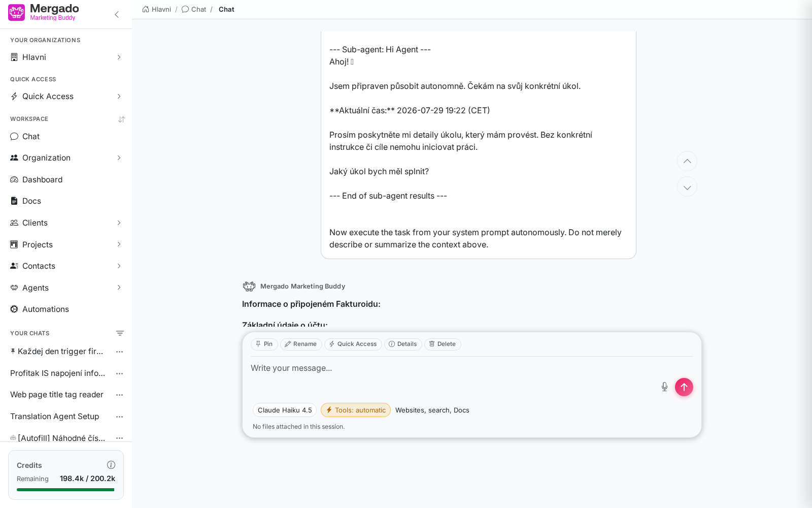Click the pin icon beside Každej den chat
812x508 pixels.
click(x=13, y=351)
